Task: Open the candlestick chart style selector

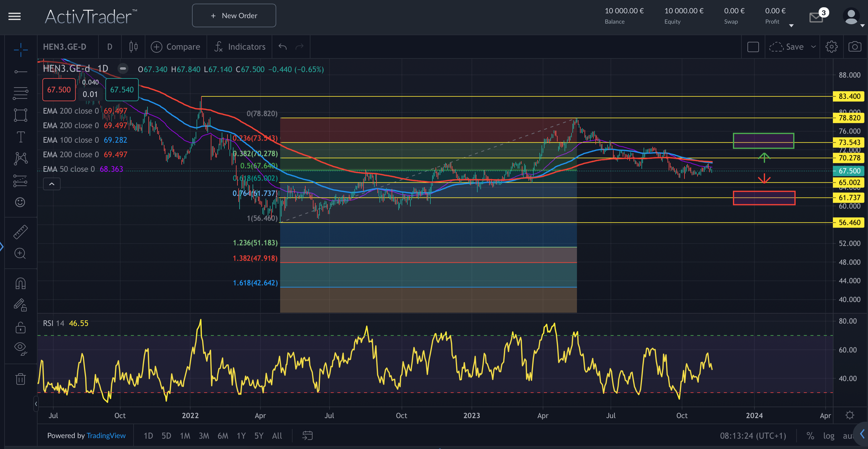Action: [x=134, y=47]
